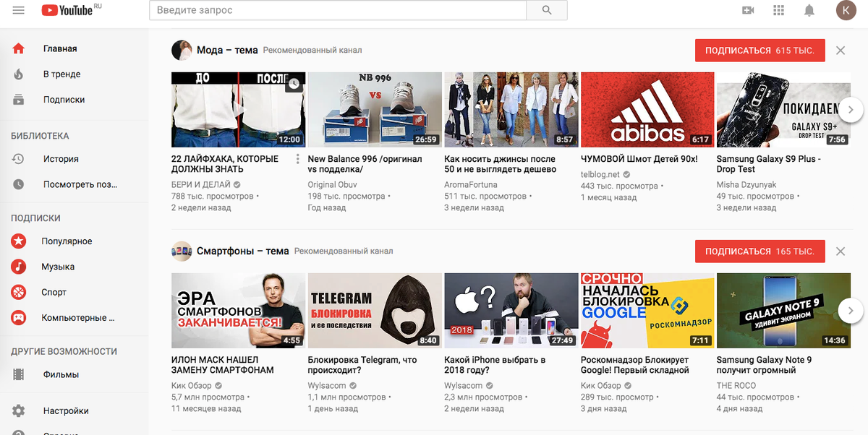Open channel Misha Dzyunyak
868x435 pixels.
coord(746,184)
